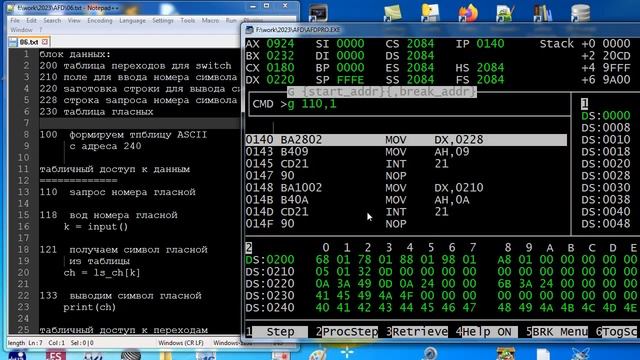
Task: Open the dark terminal desktop shortcut
Action: point(318,13)
